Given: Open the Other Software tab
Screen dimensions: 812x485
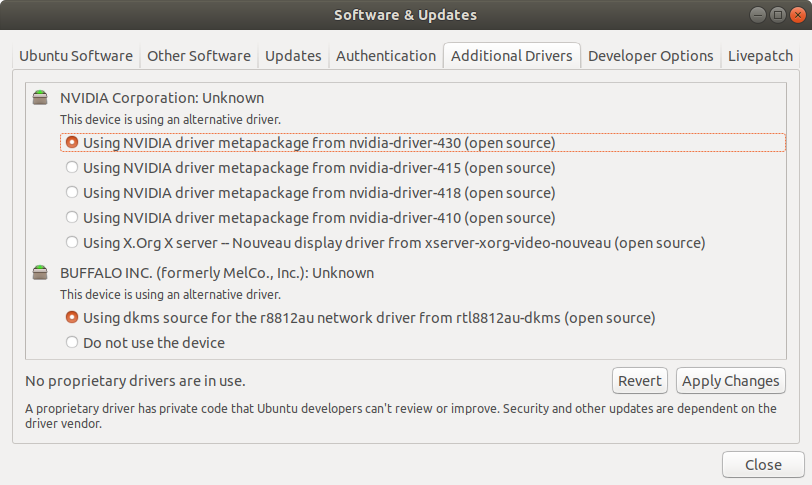Looking at the screenshot, I should [199, 56].
